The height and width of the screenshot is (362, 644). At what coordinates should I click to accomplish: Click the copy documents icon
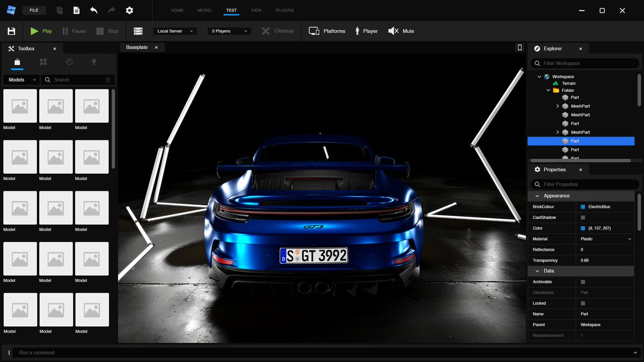point(60,10)
